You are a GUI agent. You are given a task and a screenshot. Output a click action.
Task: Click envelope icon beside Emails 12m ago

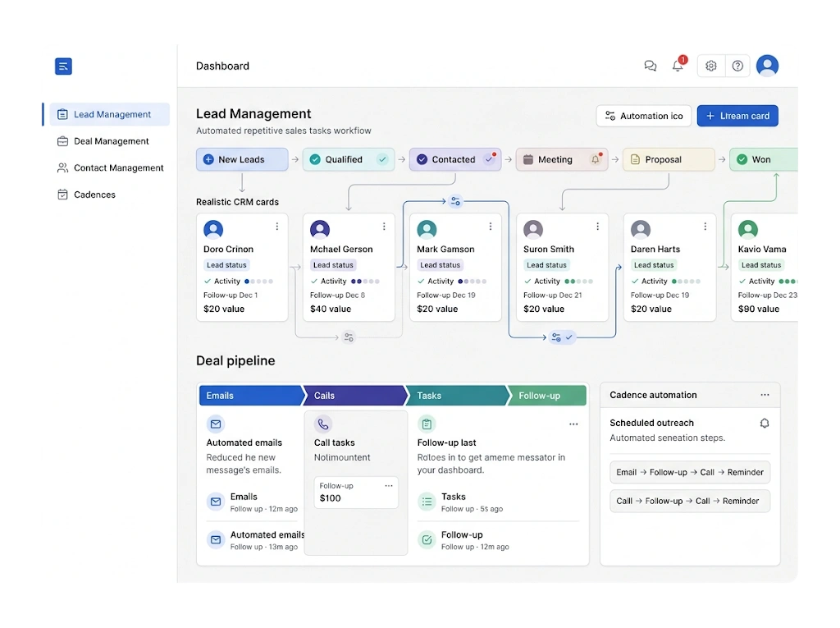pos(216,502)
